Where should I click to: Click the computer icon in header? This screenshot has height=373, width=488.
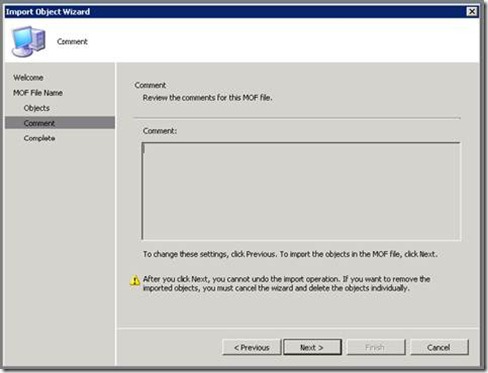28,41
